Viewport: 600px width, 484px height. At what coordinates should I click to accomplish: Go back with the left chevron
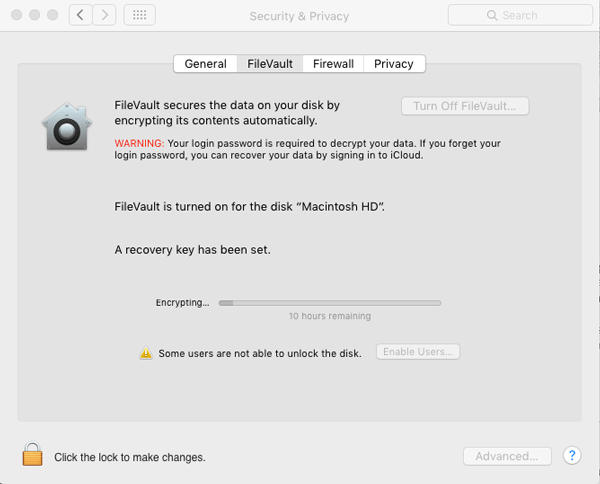pyautogui.click(x=81, y=16)
